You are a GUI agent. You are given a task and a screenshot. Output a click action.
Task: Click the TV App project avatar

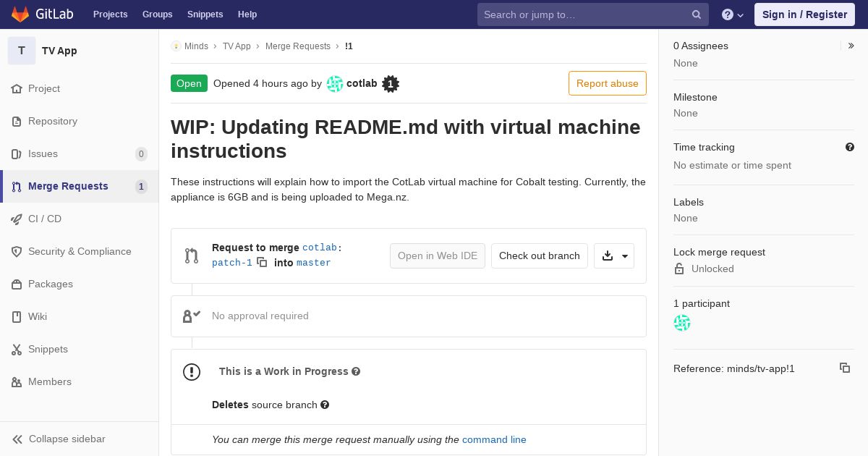pyautogui.click(x=22, y=51)
